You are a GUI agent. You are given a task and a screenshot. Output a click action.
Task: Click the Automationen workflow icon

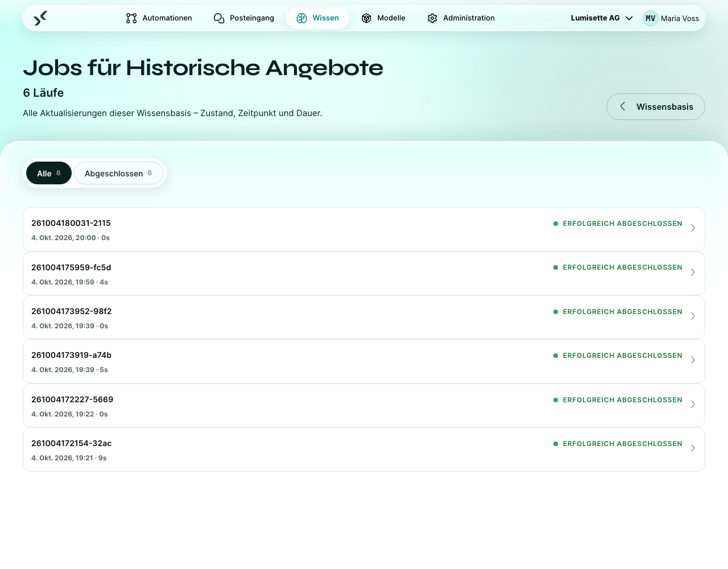[x=131, y=18]
